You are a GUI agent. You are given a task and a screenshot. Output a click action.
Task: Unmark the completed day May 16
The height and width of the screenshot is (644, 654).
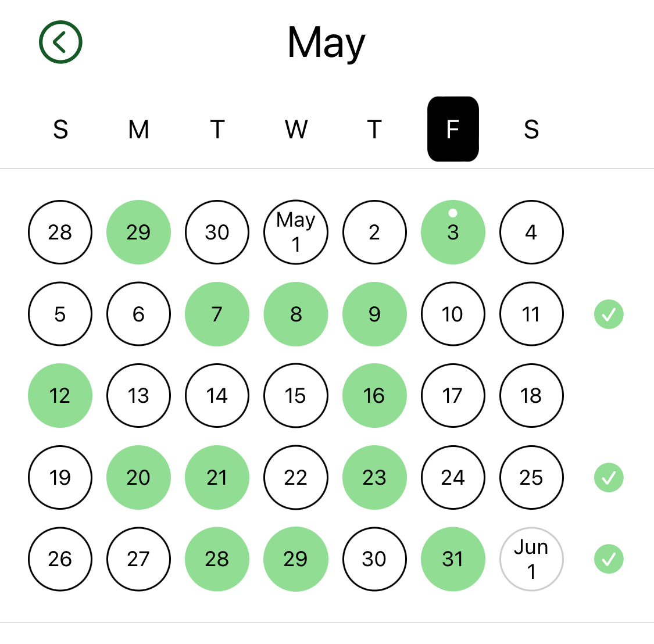(374, 396)
